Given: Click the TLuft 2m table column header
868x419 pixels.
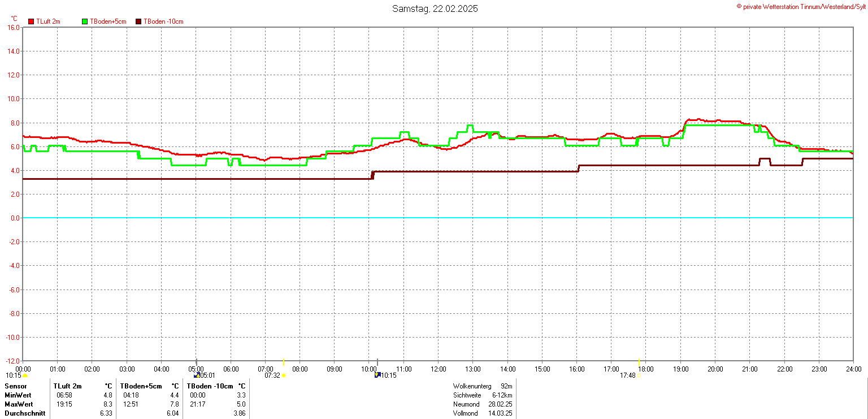Looking at the screenshot, I should [x=67, y=386].
